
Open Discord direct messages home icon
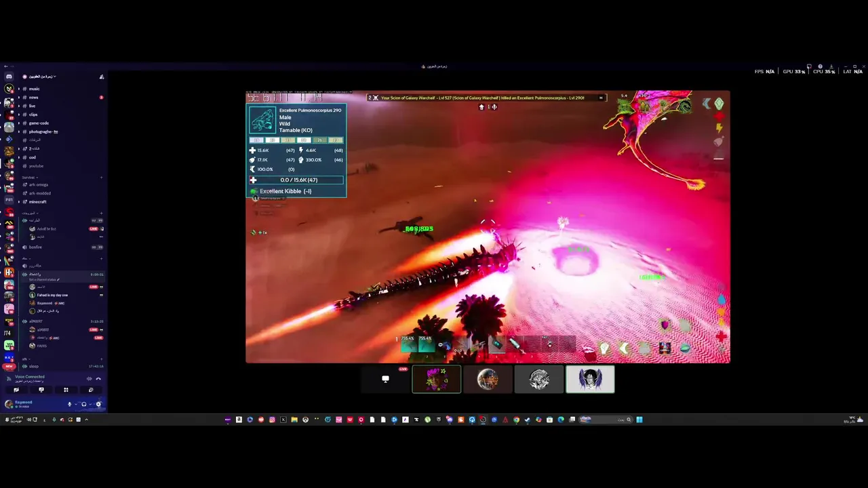coord(9,77)
